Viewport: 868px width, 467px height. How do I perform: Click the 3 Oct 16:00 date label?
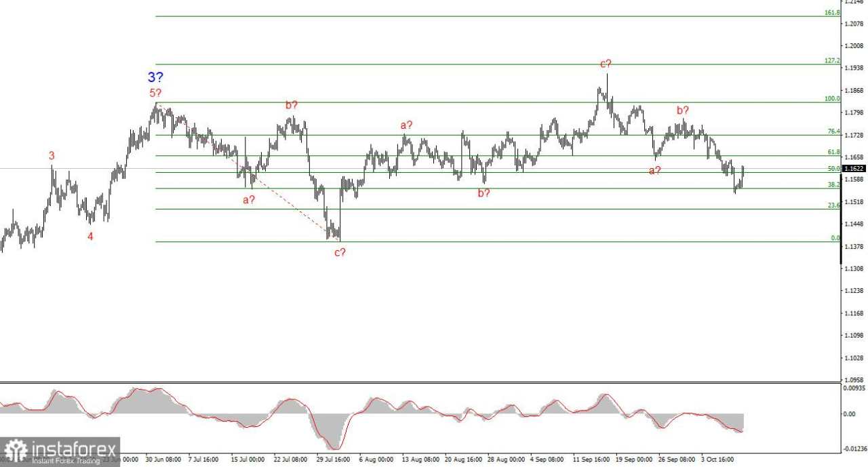click(x=718, y=459)
